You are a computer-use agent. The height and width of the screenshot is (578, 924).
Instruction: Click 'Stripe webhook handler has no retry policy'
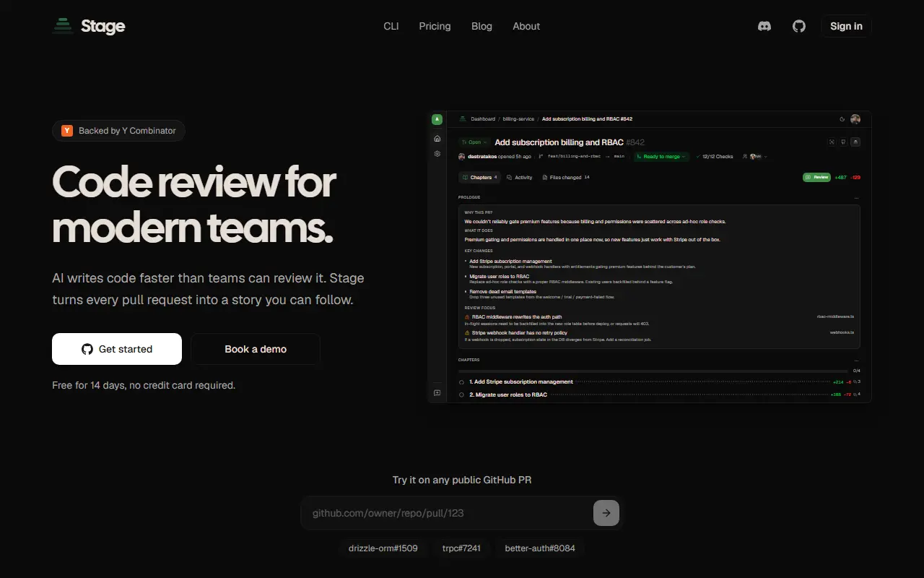pyautogui.click(x=520, y=332)
